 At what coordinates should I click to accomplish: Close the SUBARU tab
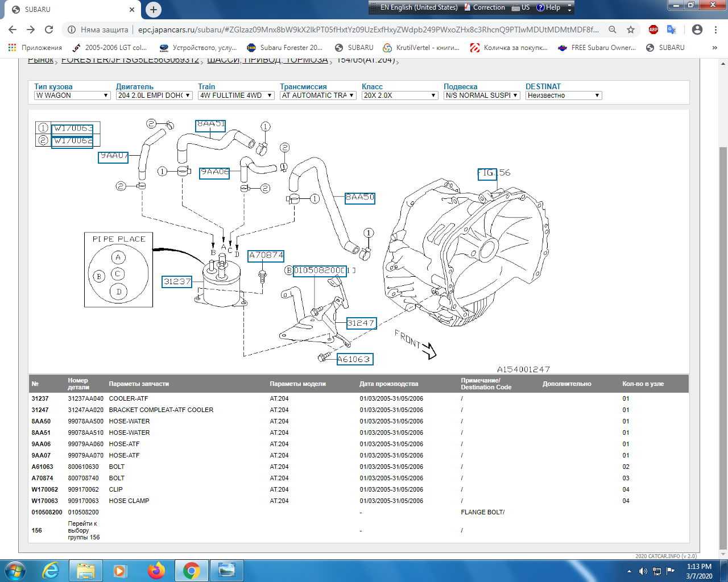pos(132,10)
